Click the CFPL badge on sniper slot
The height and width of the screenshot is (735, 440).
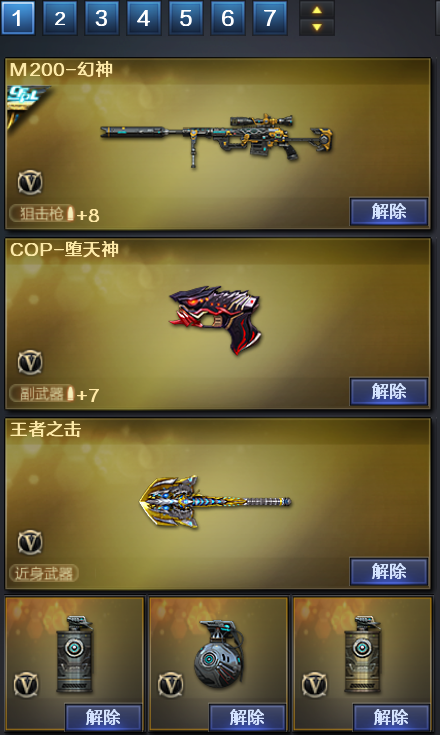pyautogui.click(x=26, y=104)
